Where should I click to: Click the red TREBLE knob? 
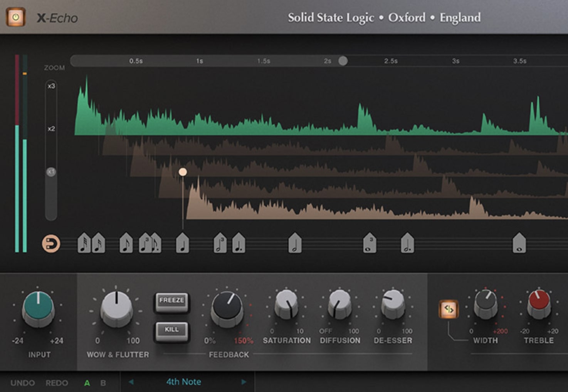click(x=539, y=304)
